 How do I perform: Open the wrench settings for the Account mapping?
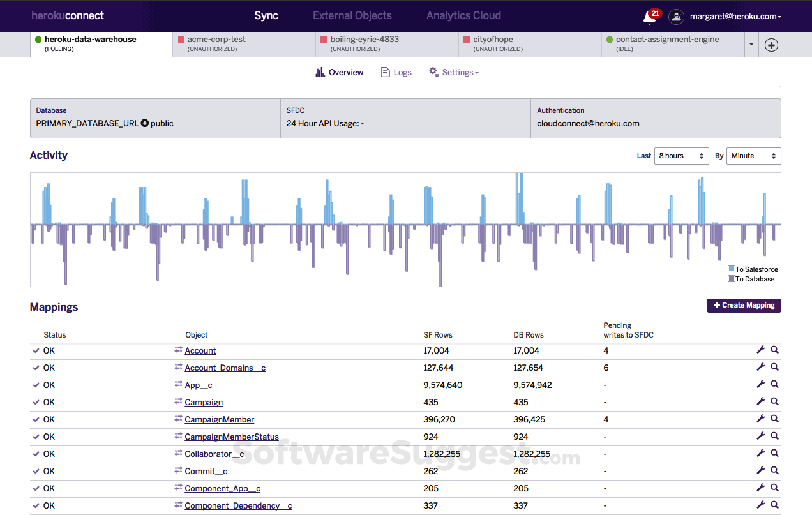(760, 350)
